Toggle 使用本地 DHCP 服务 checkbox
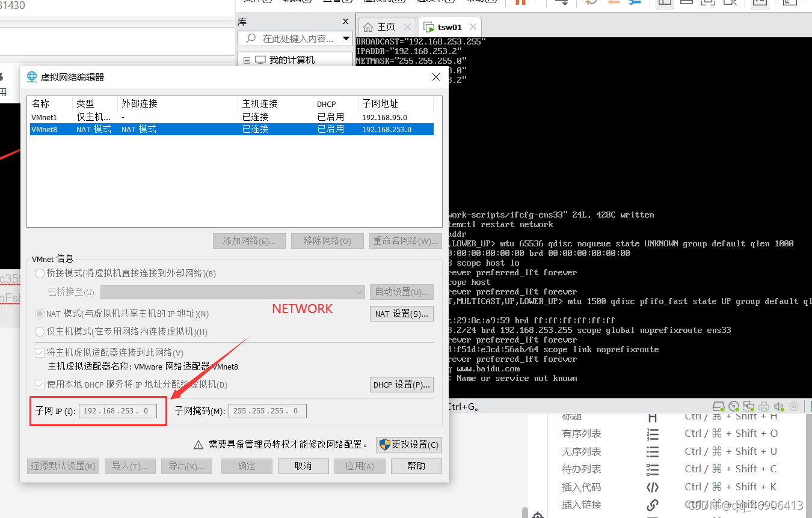The image size is (812, 518). click(40, 385)
